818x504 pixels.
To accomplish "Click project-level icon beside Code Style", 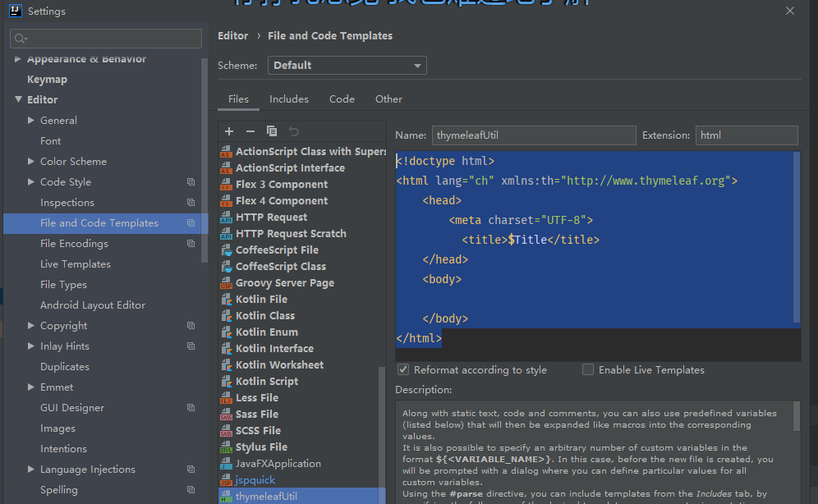I will click(191, 182).
